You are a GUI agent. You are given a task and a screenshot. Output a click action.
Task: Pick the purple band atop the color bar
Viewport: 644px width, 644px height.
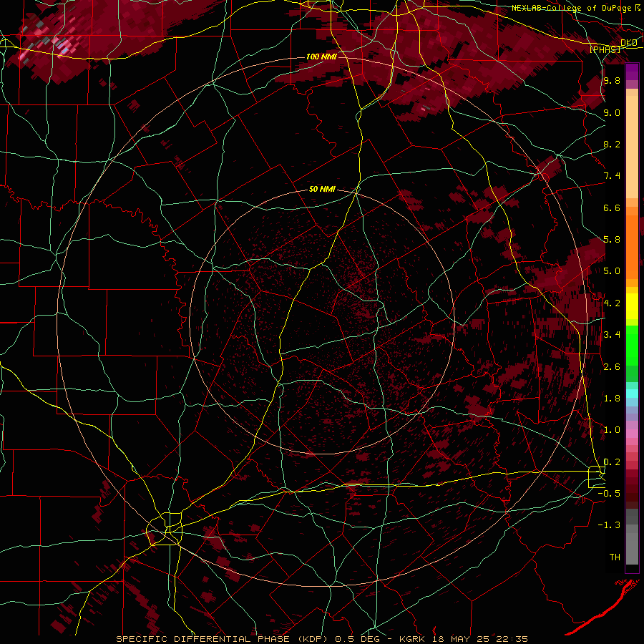(632, 71)
